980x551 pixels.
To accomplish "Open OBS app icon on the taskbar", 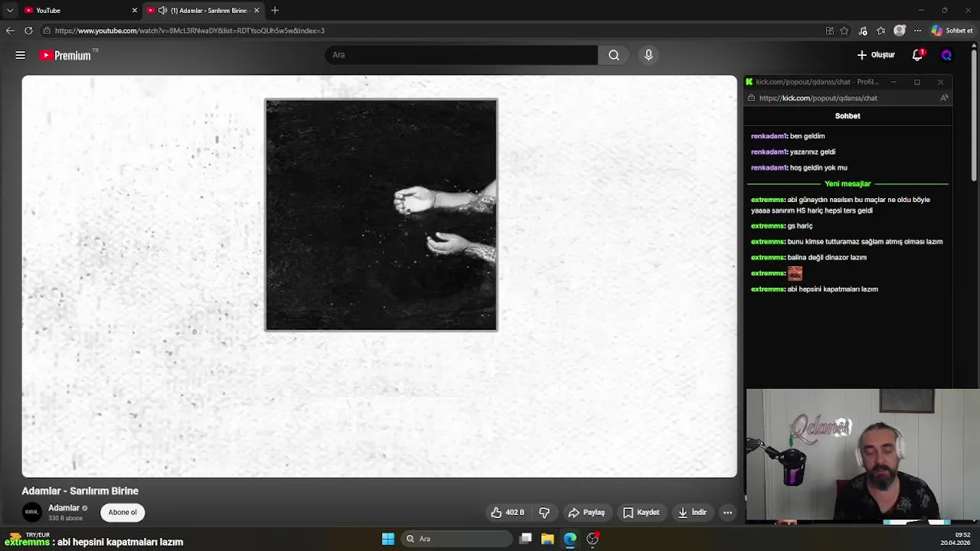I will coord(593,539).
